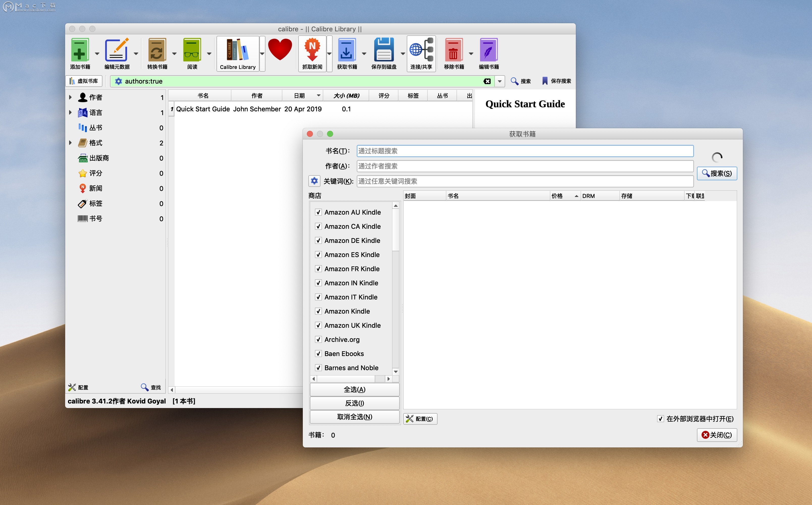Click the gear icon beside authors:true search

point(118,81)
